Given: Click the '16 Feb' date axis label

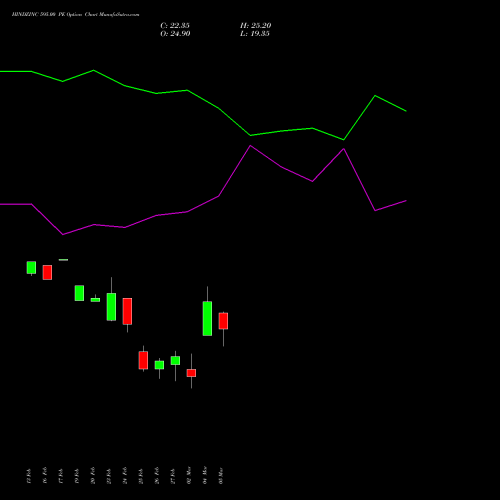Looking at the screenshot, I should 45,475.
